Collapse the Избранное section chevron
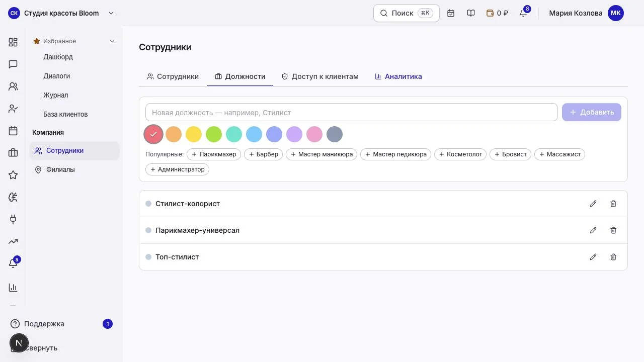Screen dimensions: 644x362 (112, 41)
